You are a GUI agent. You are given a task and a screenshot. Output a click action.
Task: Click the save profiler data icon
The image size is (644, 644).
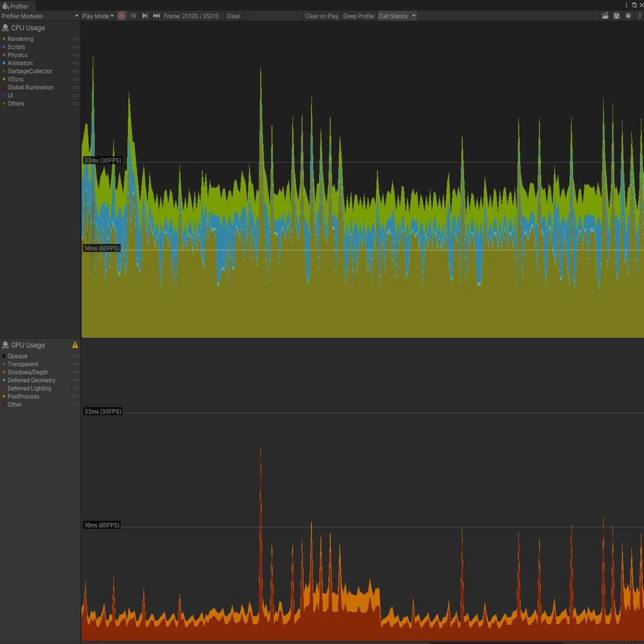point(617,16)
